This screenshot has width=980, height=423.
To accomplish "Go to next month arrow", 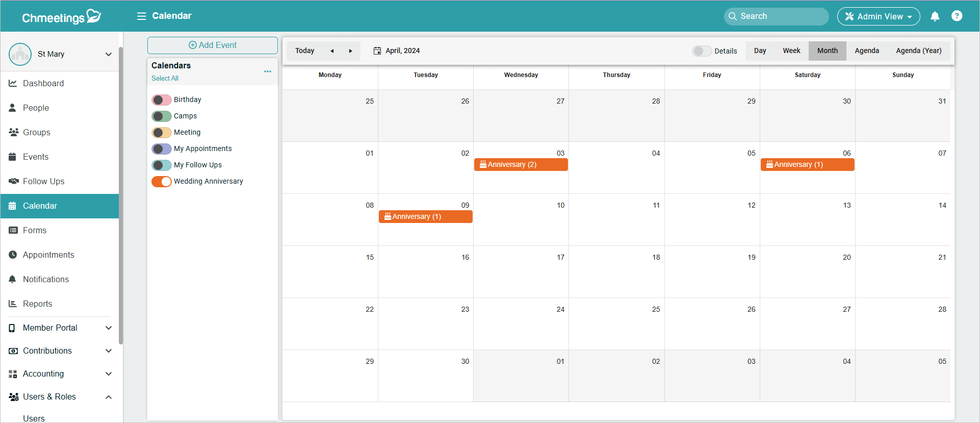I will (350, 51).
